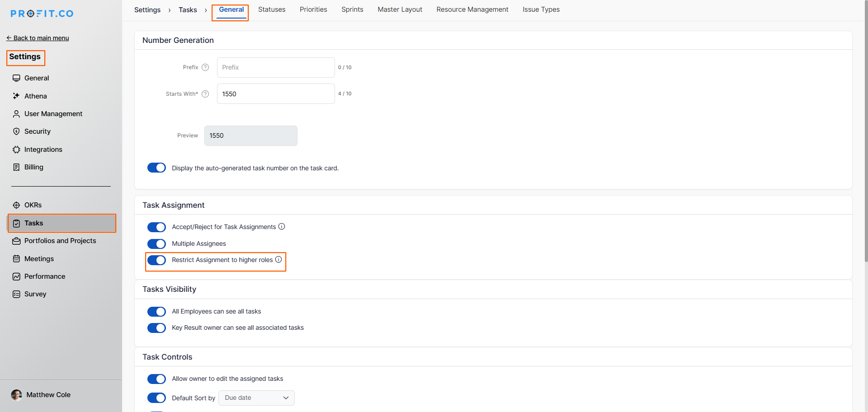Screen dimensions: 868x412
Task: Click info icon beside Accept/Reject for Task Assignments
Action: [x=282, y=226]
